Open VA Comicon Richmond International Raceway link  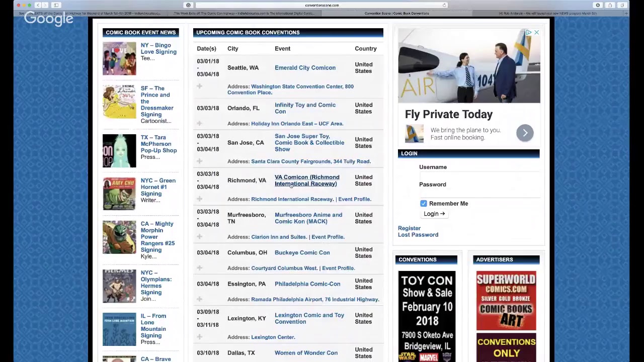307,180
